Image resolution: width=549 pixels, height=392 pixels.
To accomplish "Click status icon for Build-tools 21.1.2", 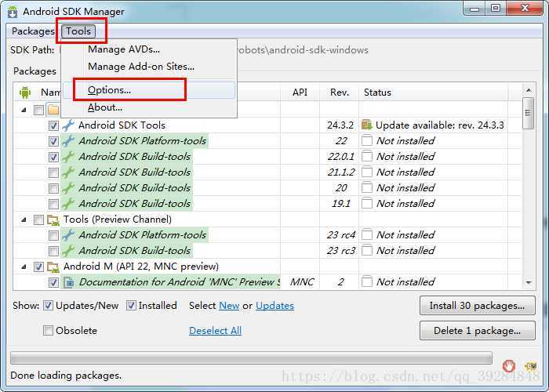I will [x=366, y=172].
